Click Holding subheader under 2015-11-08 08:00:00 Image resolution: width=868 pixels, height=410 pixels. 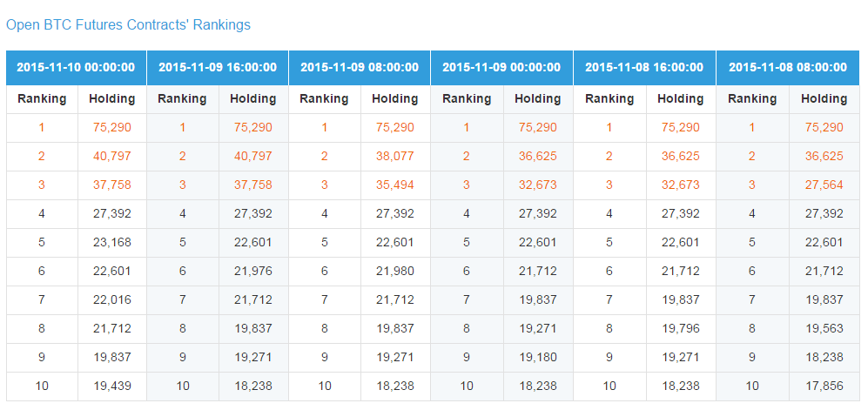click(824, 99)
